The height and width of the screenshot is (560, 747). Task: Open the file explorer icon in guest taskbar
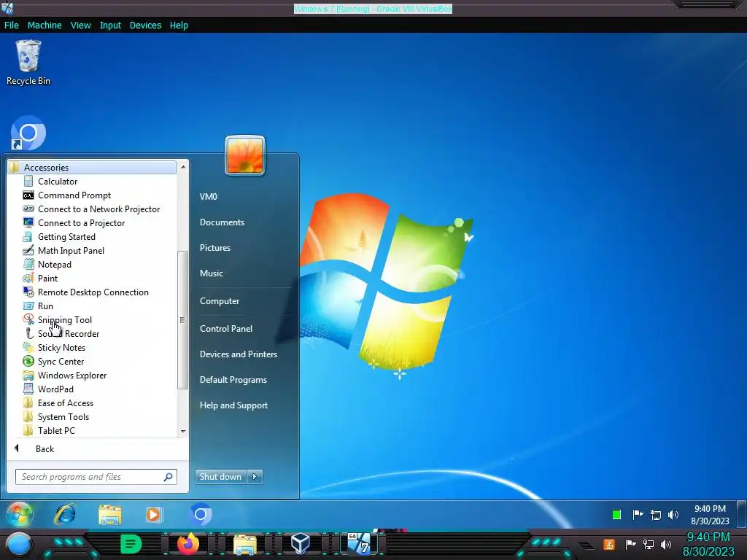click(x=110, y=514)
